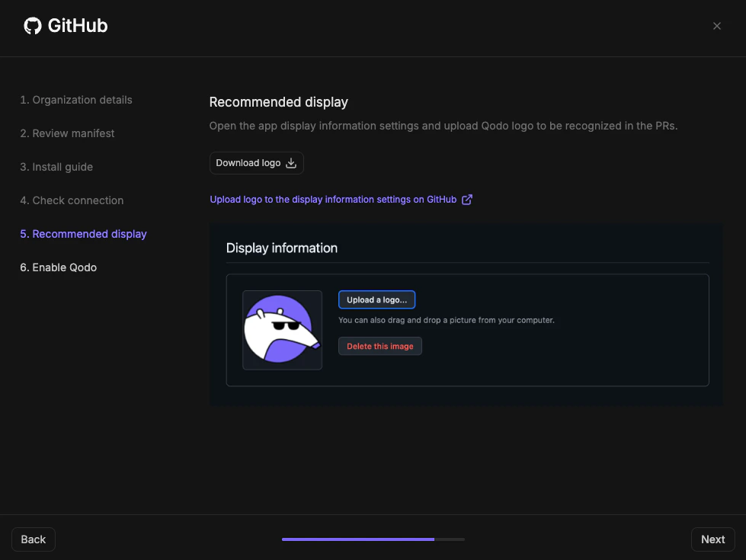Click the Qodo mole avatar image
The image size is (746, 560).
point(282,329)
